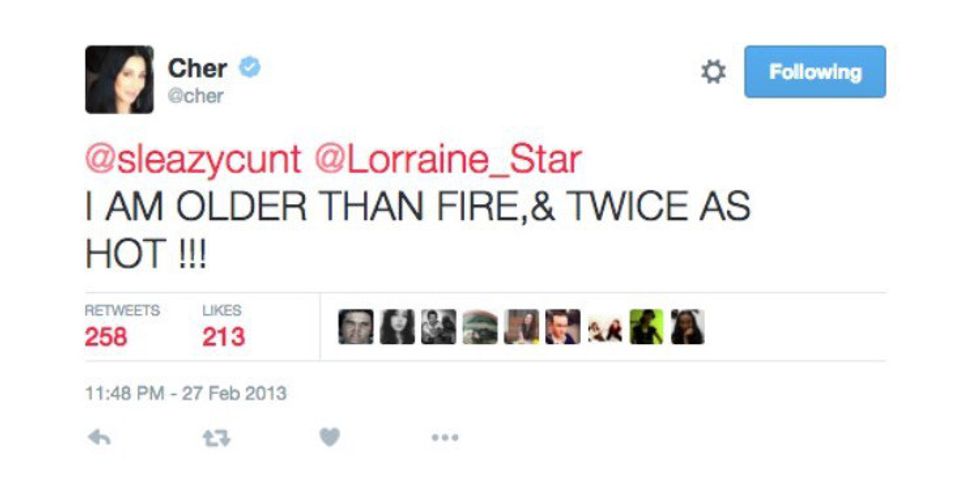Screen dimensions: 980x477
Task: View the 258 retweets list
Action: [x=106, y=336]
